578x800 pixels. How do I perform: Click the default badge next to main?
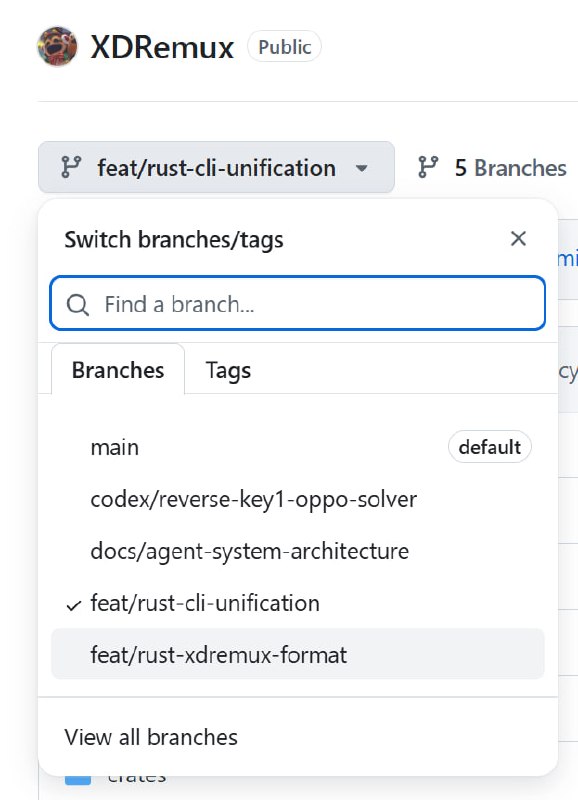pos(490,447)
